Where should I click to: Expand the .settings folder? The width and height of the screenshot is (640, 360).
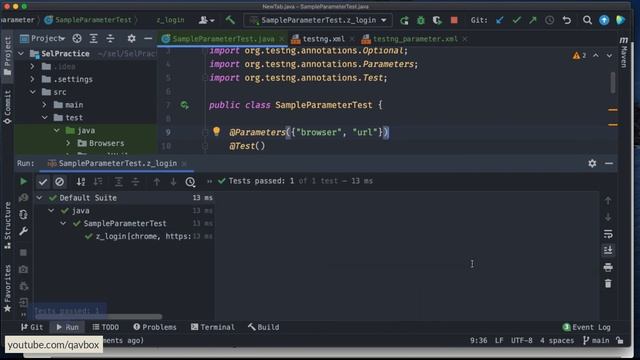[x=32, y=79]
